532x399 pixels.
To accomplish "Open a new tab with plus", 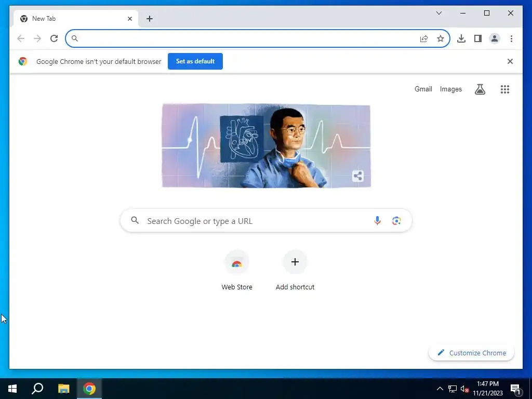I will pyautogui.click(x=150, y=19).
